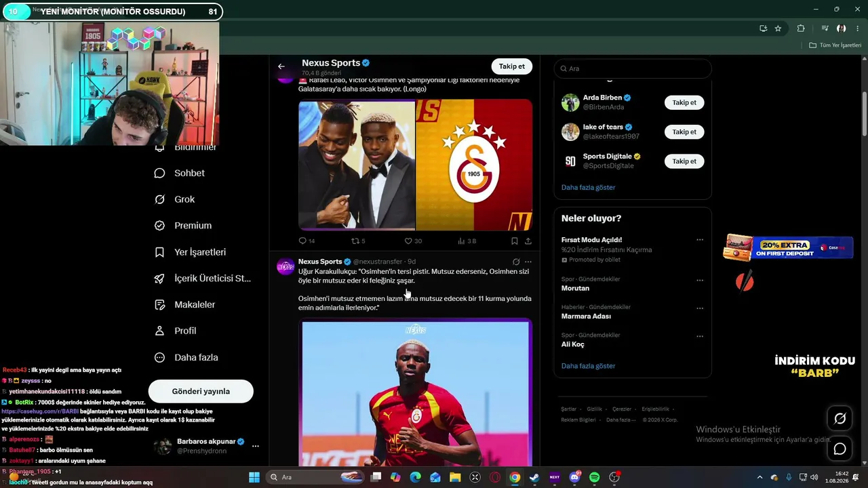
Task: Open Sohbet in the X sidebar
Action: pyautogui.click(x=180, y=173)
